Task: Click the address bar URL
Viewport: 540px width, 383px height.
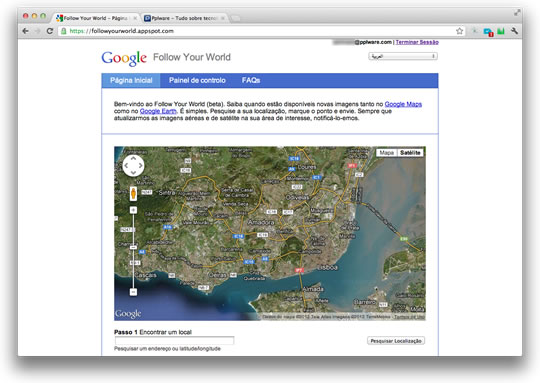Action: pos(122,31)
